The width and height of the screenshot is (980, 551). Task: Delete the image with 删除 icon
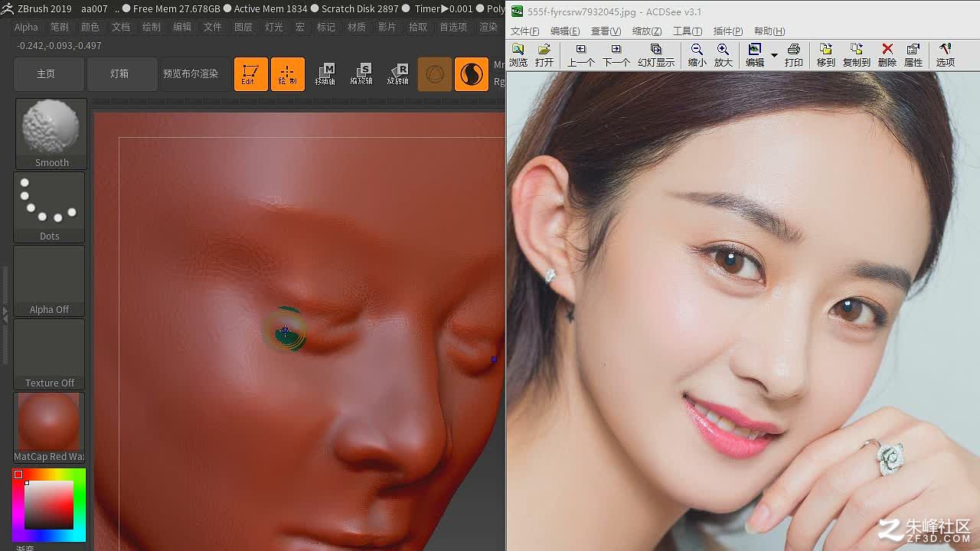coord(887,56)
